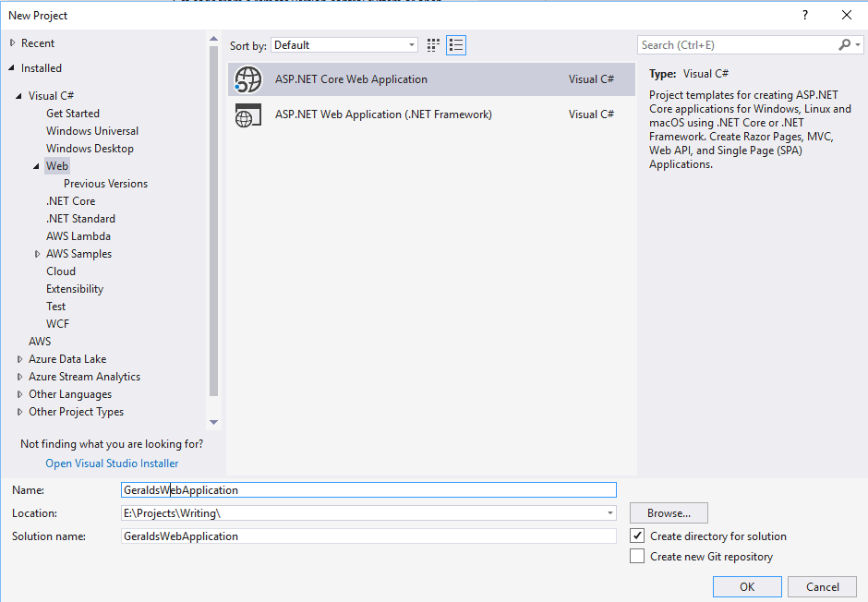The image size is (868, 602).
Task: Select the WCF category
Action: (x=57, y=324)
